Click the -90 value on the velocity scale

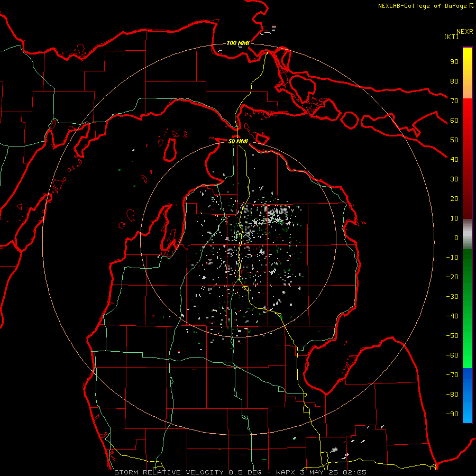(452, 414)
